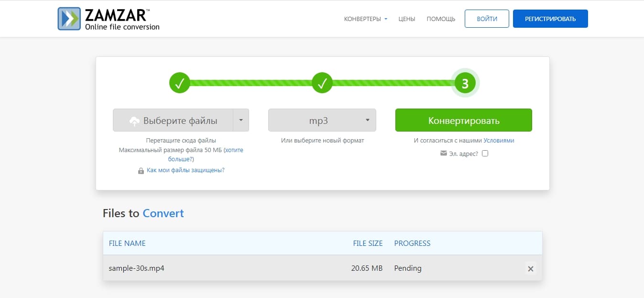
Task: Click the upload cloud icon in Выберите файлы
Action: [x=135, y=121]
